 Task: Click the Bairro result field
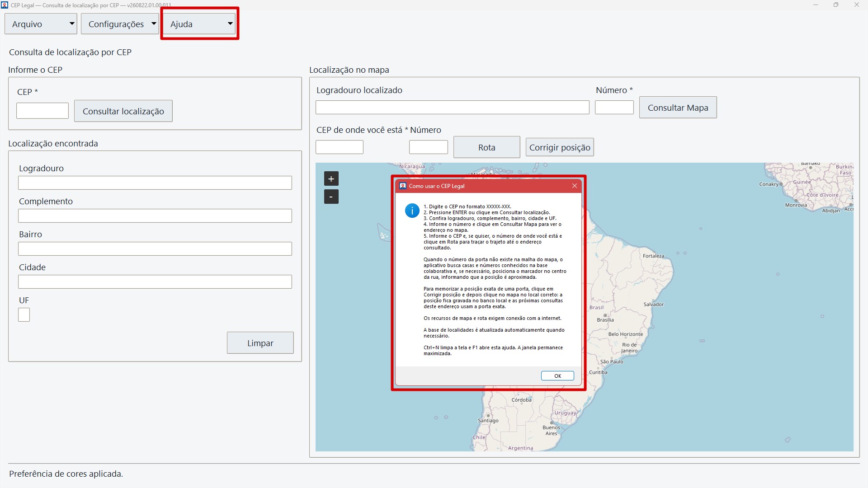click(x=155, y=249)
